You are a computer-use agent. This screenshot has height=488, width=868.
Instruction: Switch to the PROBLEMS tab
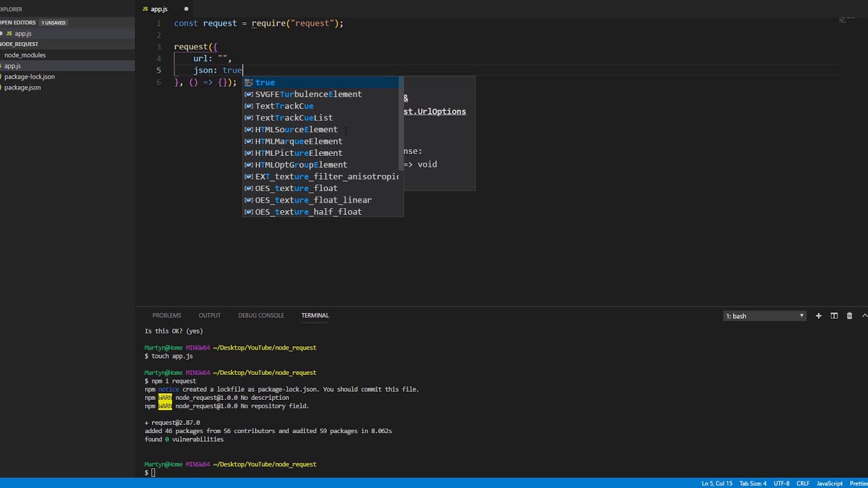(x=166, y=315)
